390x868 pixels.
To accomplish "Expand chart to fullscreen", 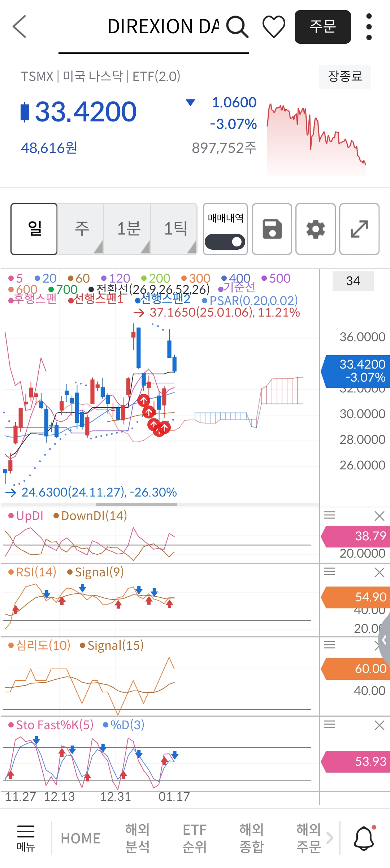I will pos(359,229).
